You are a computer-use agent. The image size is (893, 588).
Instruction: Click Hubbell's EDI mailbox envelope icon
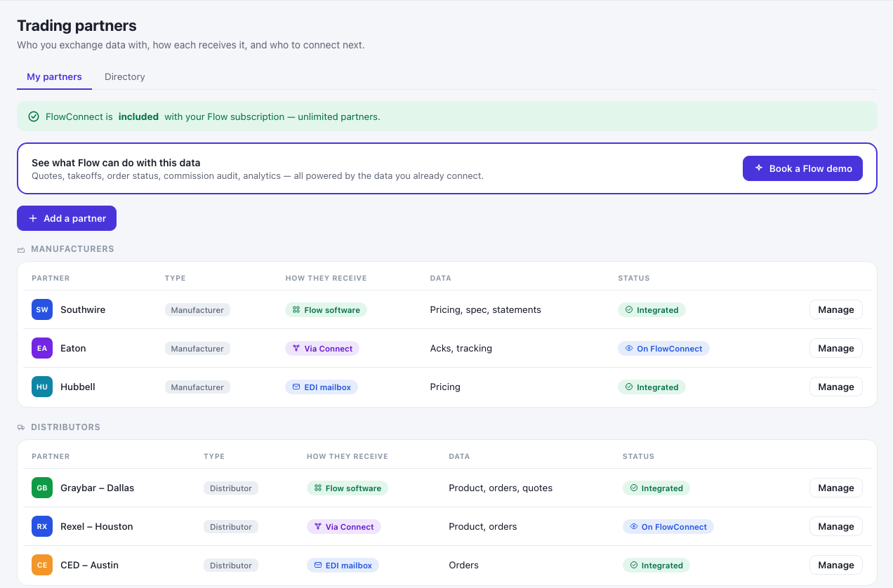point(296,387)
